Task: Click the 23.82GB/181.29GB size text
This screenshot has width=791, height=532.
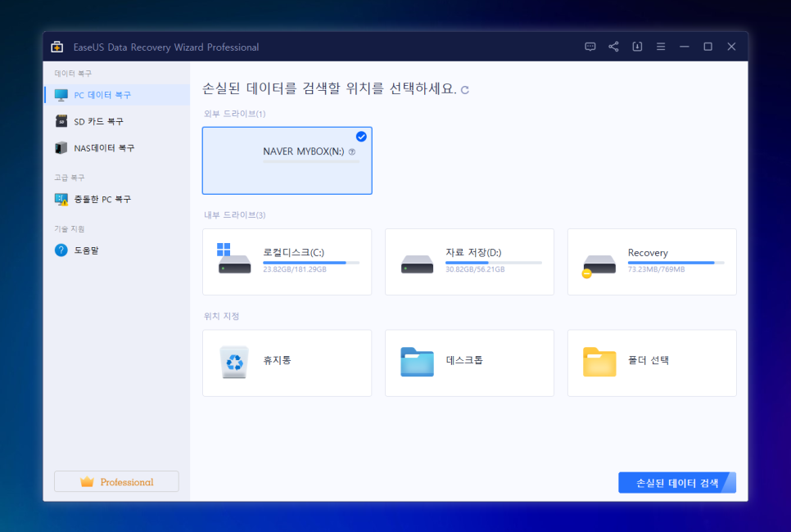Action: click(295, 270)
